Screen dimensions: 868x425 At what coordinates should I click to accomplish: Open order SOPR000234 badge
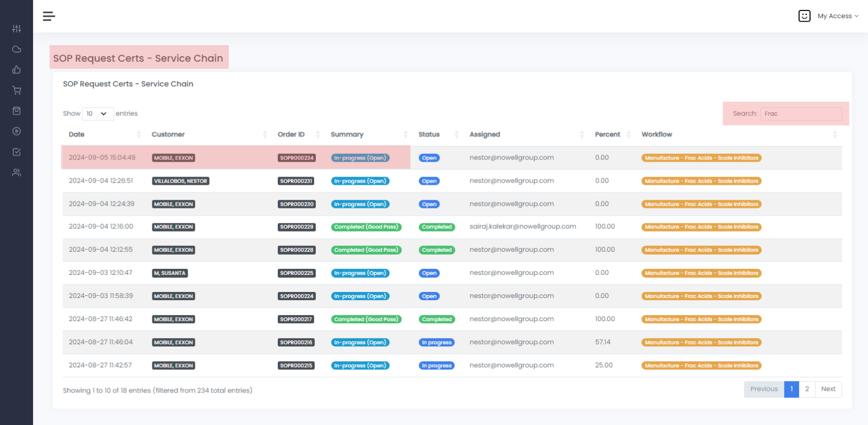pos(296,158)
